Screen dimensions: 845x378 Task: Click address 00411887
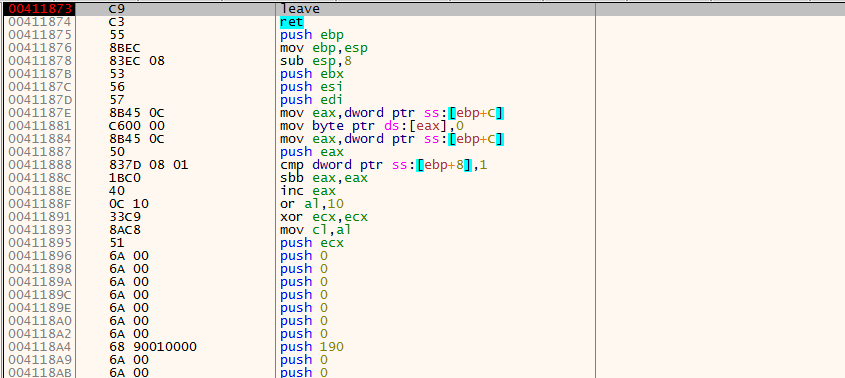(40, 152)
